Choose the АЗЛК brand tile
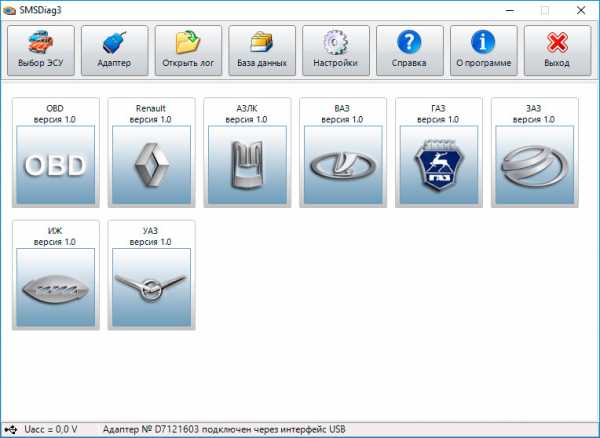The height and width of the screenshot is (438, 600). coord(247,153)
